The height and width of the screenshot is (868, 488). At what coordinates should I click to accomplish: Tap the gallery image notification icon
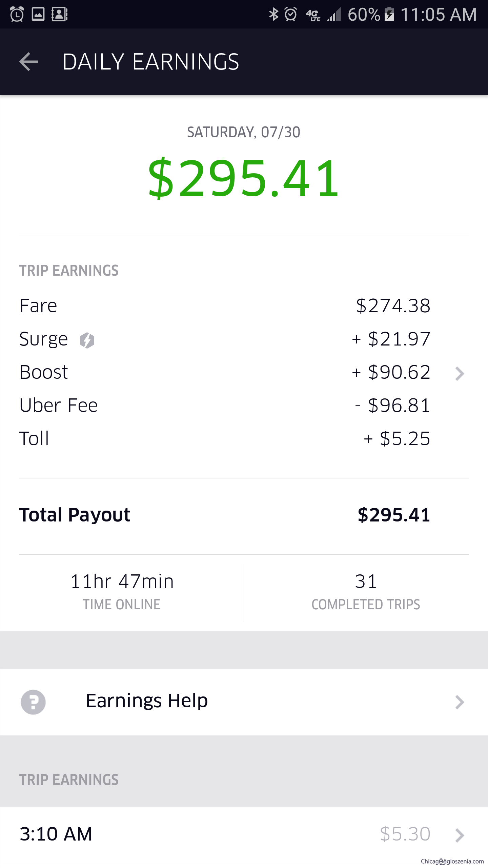[x=38, y=14]
